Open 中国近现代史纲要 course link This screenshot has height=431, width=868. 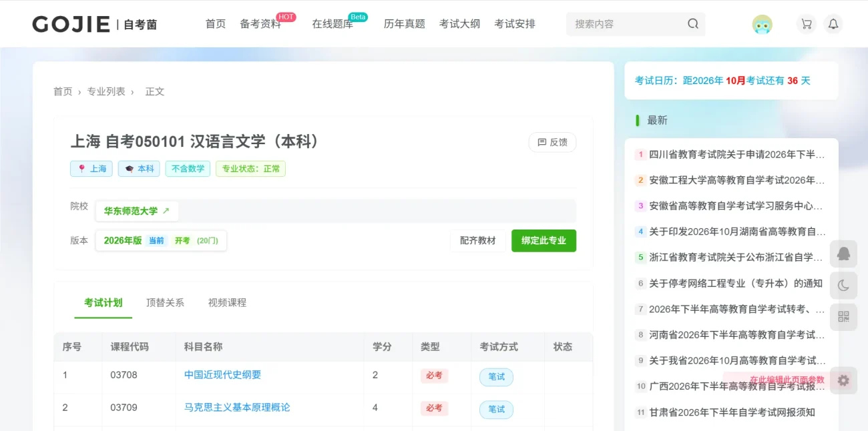222,375
